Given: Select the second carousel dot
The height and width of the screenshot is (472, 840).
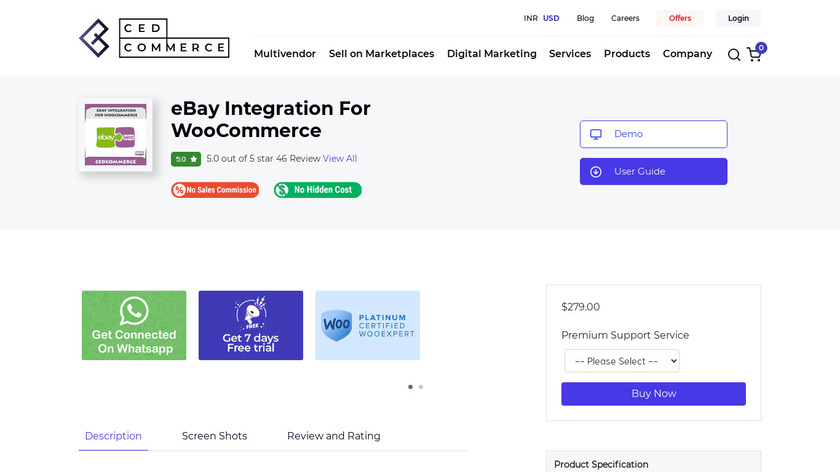Looking at the screenshot, I should 421,387.
